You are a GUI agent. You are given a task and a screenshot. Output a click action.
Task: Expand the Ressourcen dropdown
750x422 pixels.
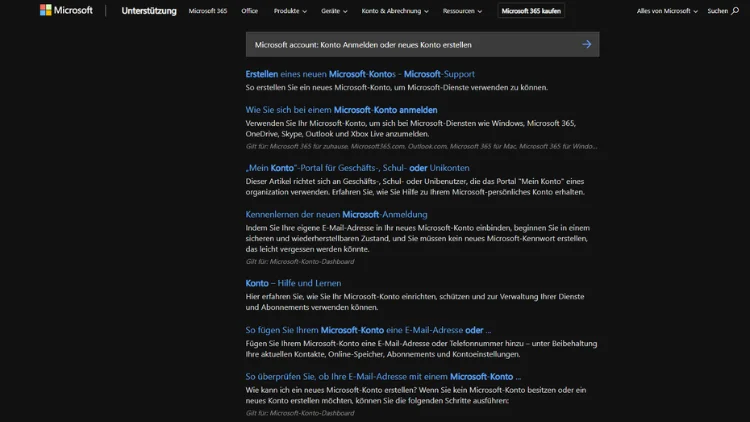pyautogui.click(x=462, y=11)
